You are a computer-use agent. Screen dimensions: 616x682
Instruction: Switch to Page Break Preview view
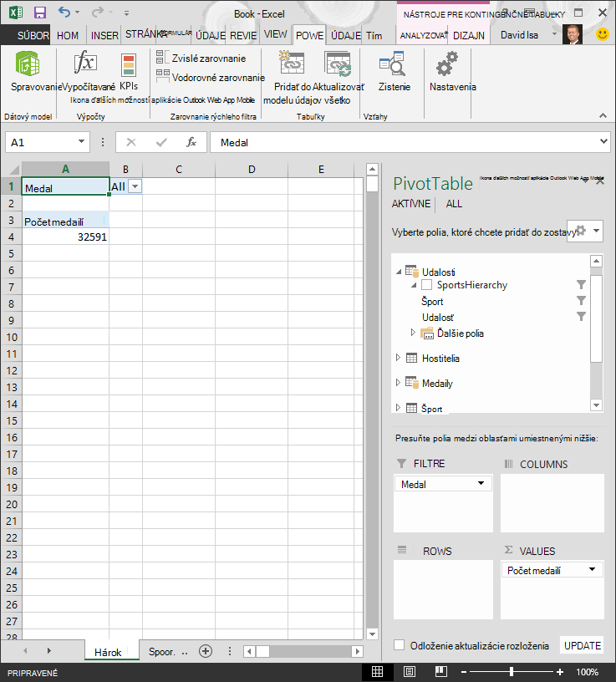440,672
